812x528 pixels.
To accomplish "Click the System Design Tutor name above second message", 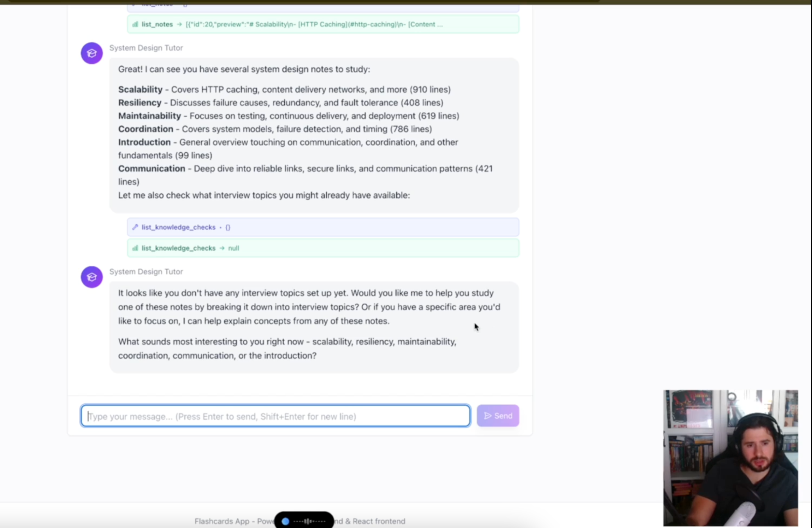I will tap(146, 272).
